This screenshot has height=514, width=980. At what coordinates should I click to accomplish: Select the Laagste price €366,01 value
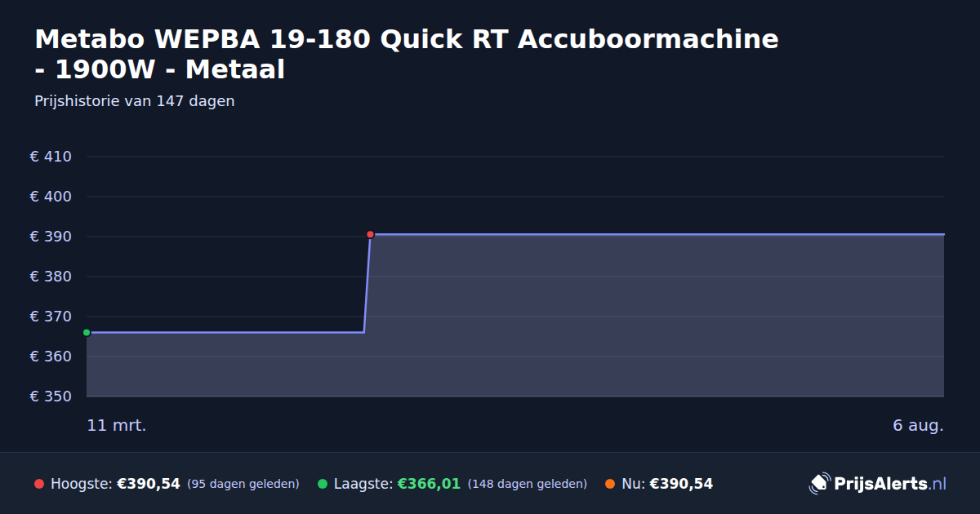(429, 484)
